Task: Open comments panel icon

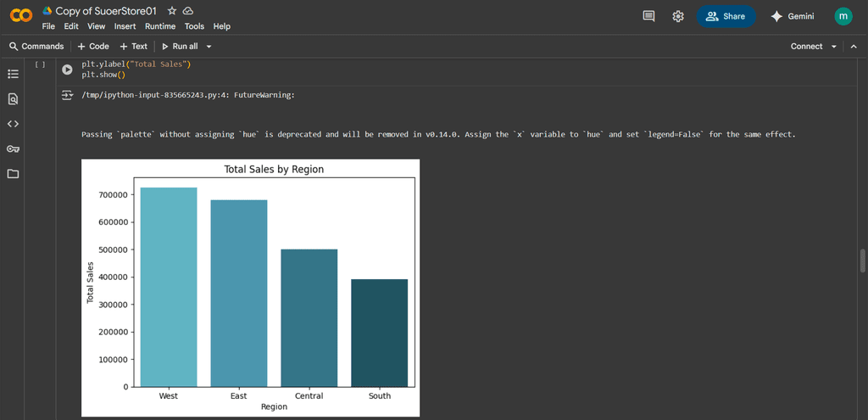Action: [649, 16]
